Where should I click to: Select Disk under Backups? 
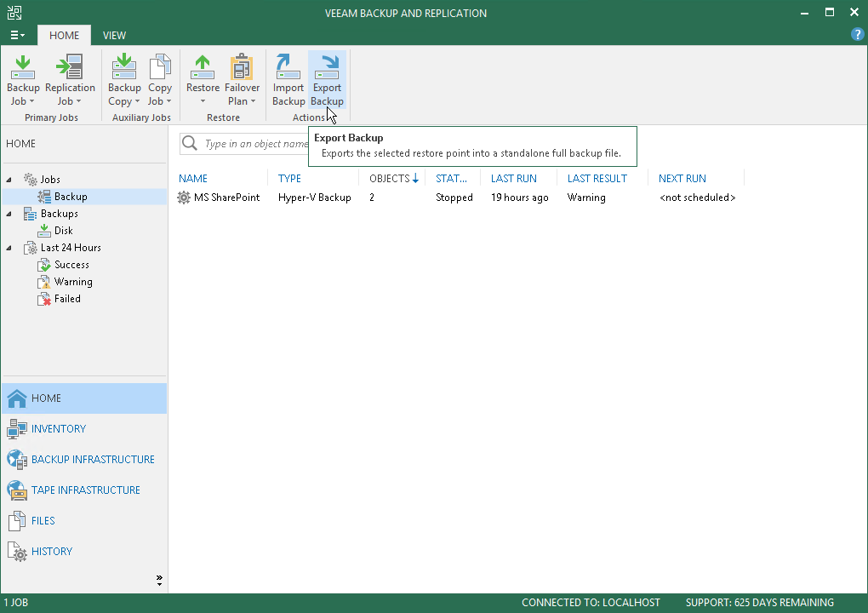click(x=63, y=231)
